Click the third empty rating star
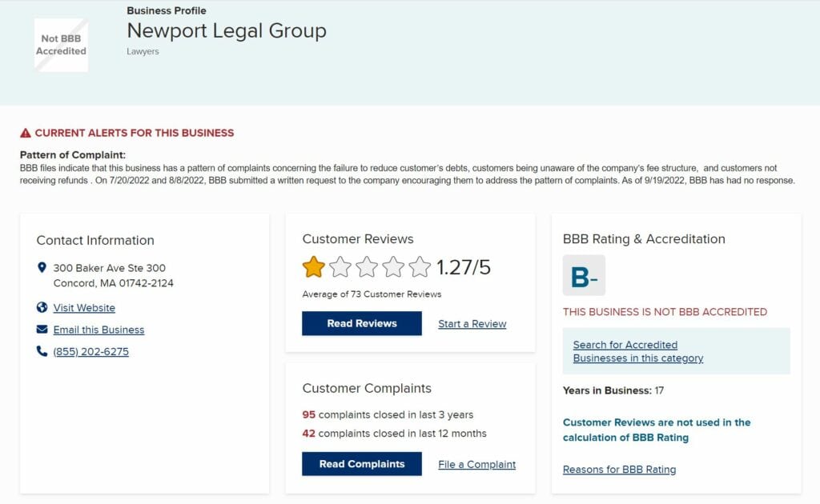Image resolution: width=820 pixels, height=504 pixels. [367, 267]
